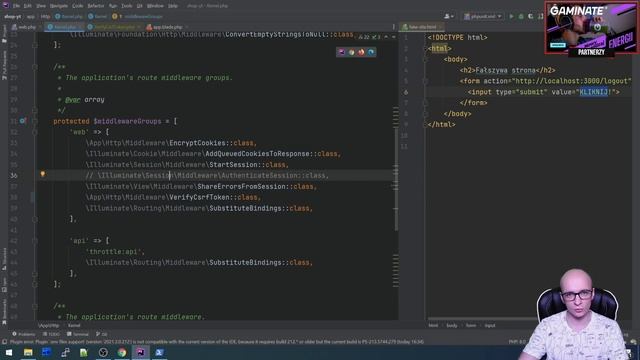Debug the phpunit.xml configuration
This screenshot has width=640, height=360.
point(521,16)
